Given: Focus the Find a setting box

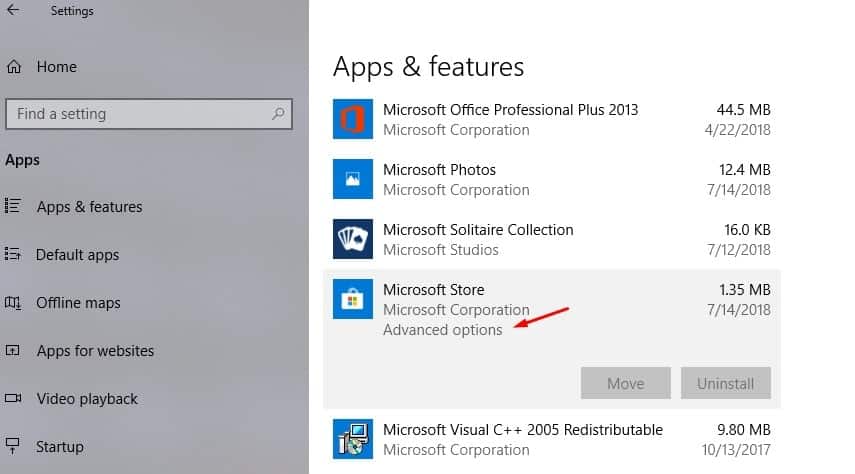Looking at the screenshot, I should pos(149,113).
